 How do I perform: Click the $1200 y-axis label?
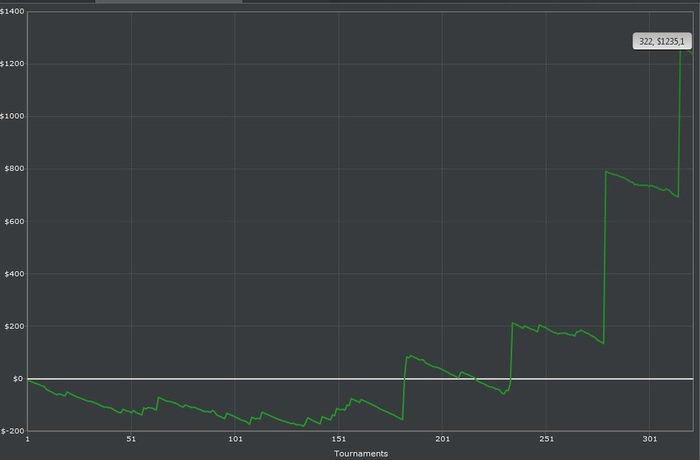(x=12, y=64)
